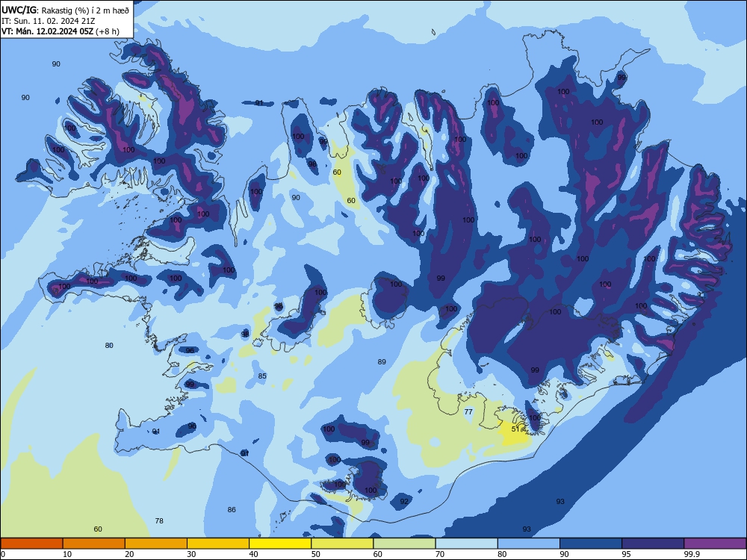The image size is (747, 560).
Task: Click the humidity value '51' on the map
Action: click(515, 429)
